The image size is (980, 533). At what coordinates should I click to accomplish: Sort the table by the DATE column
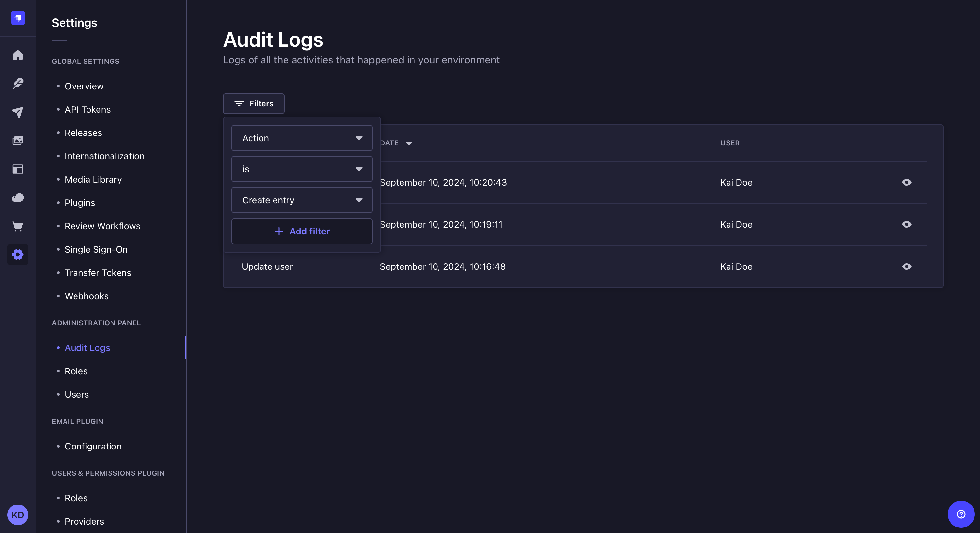tap(396, 143)
